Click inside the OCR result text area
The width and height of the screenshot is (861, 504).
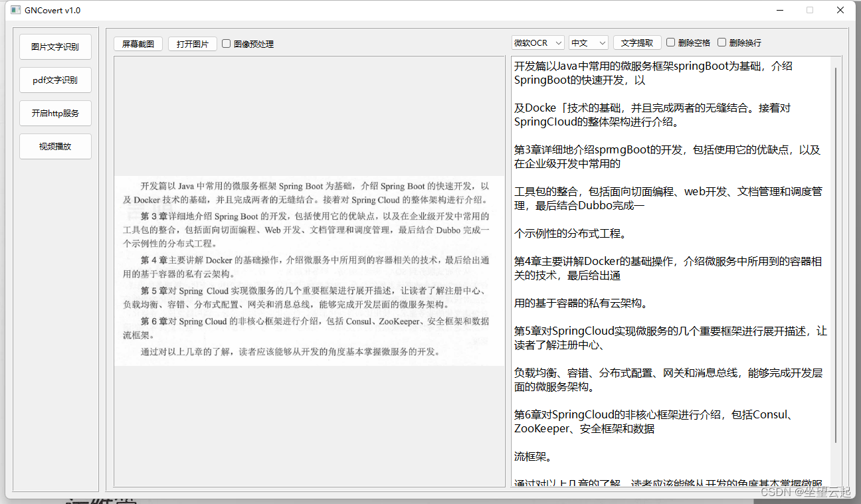coord(664,266)
